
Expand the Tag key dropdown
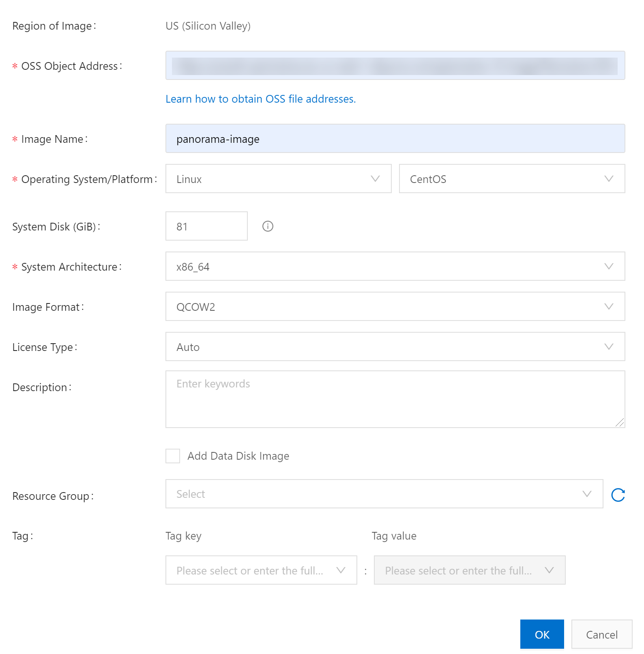click(261, 570)
